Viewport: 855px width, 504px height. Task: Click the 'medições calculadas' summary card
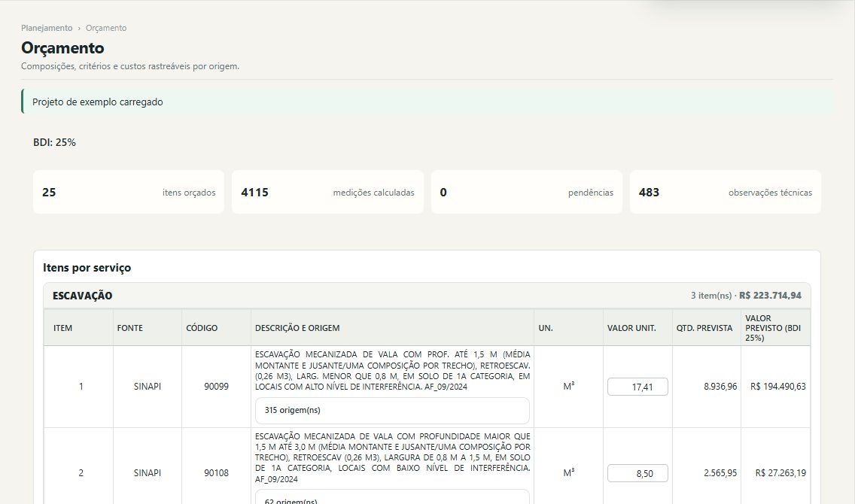(327, 192)
